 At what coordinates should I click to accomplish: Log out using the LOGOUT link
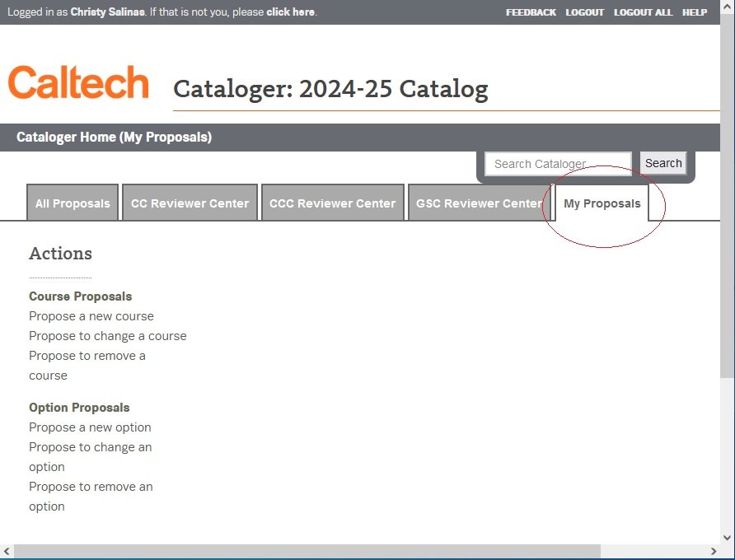(584, 12)
